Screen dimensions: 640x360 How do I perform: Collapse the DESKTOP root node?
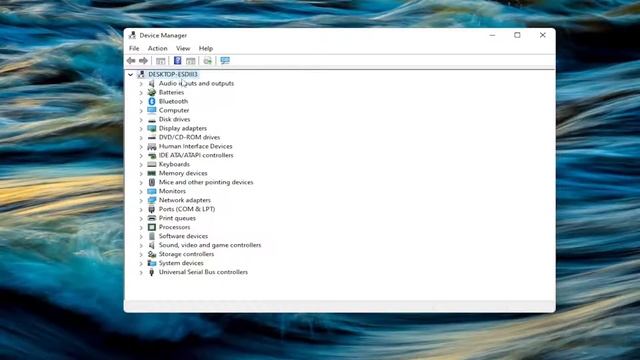point(130,74)
